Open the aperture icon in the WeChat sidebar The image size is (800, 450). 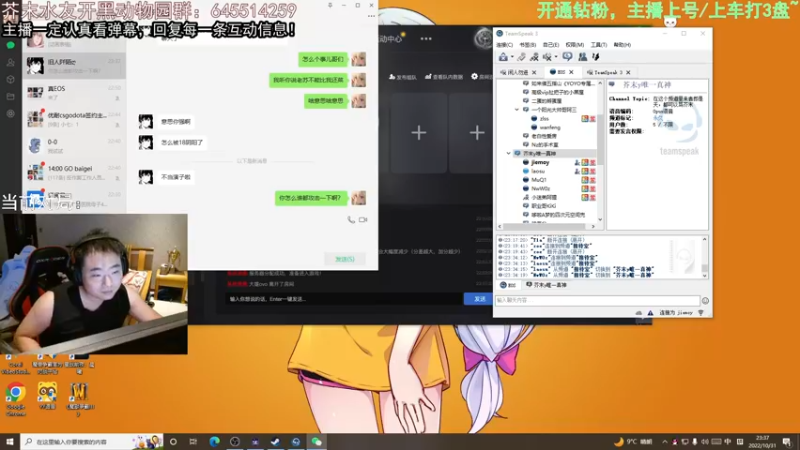tap(11, 114)
